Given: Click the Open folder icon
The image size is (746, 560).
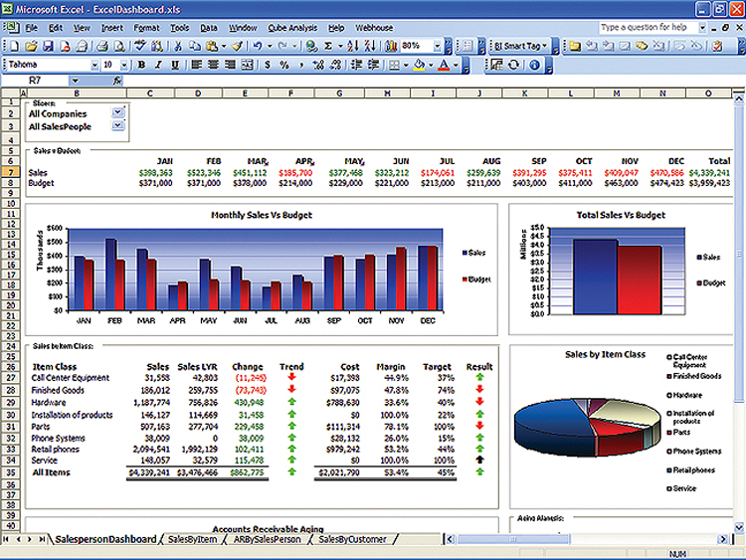Looking at the screenshot, I should coord(31,46).
